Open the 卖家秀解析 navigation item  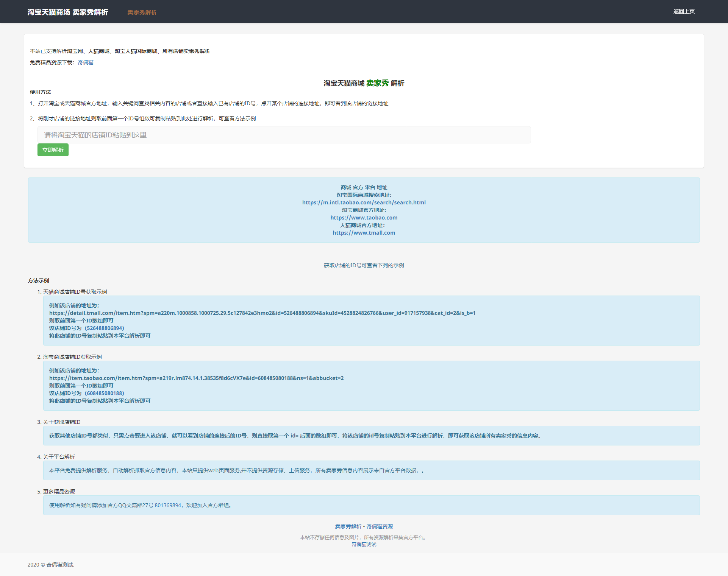142,12
